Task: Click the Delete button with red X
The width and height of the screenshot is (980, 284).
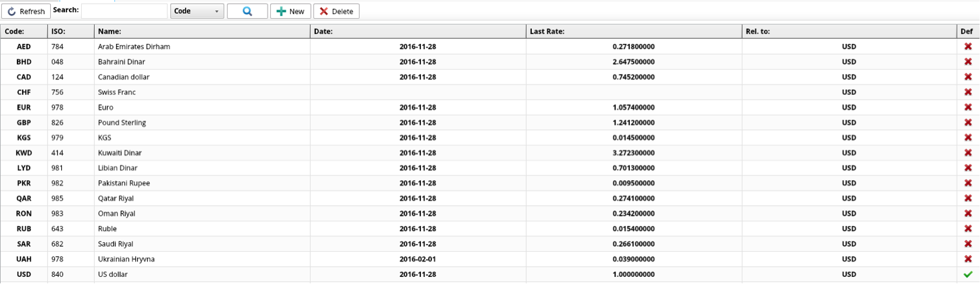Action: (336, 12)
